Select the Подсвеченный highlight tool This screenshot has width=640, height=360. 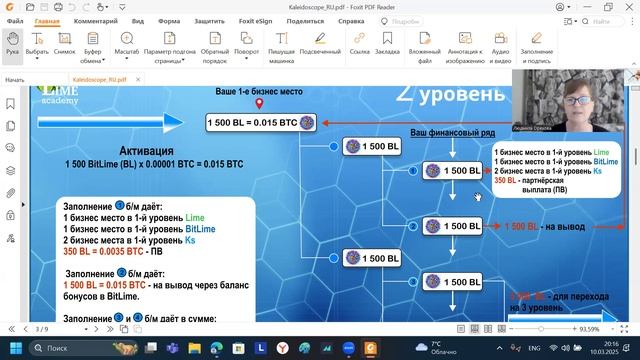[x=320, y=43]
